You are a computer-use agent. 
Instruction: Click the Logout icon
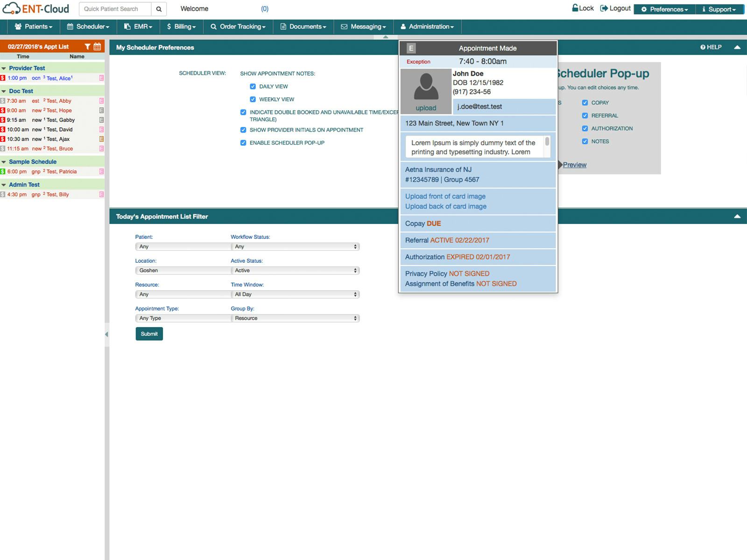tap(604, 8)
